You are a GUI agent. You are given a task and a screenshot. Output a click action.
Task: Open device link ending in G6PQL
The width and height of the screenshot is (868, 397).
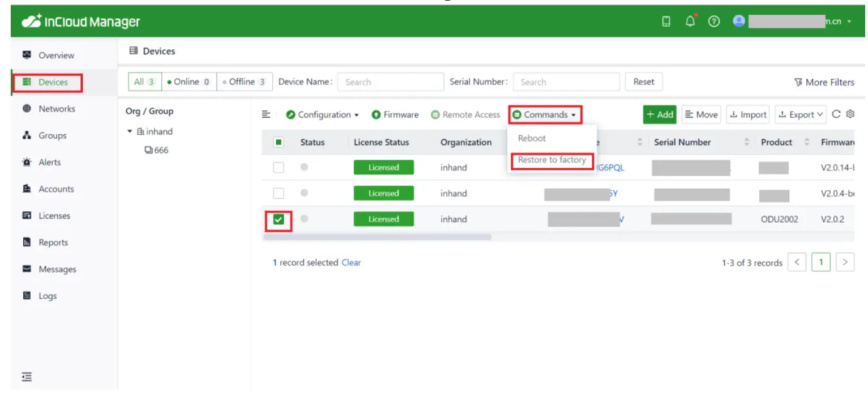click(610, 168)
